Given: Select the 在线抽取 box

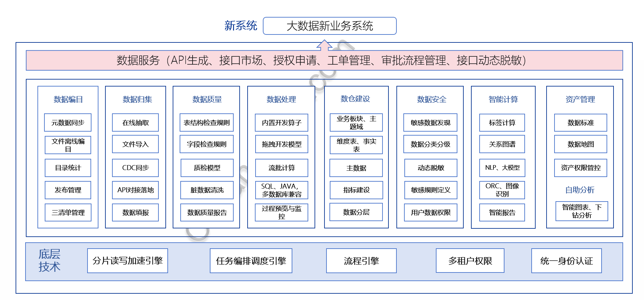Looking at the screenshot, I should pos(135,123).
